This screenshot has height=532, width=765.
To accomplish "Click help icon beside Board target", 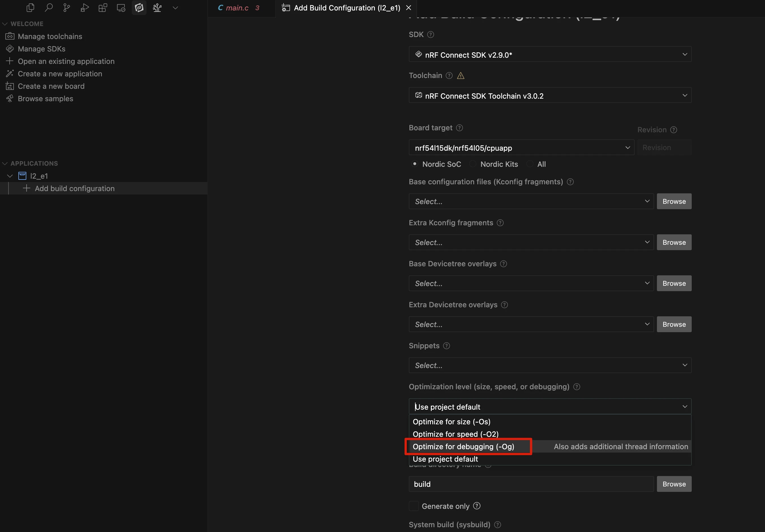I will [459, 128].
